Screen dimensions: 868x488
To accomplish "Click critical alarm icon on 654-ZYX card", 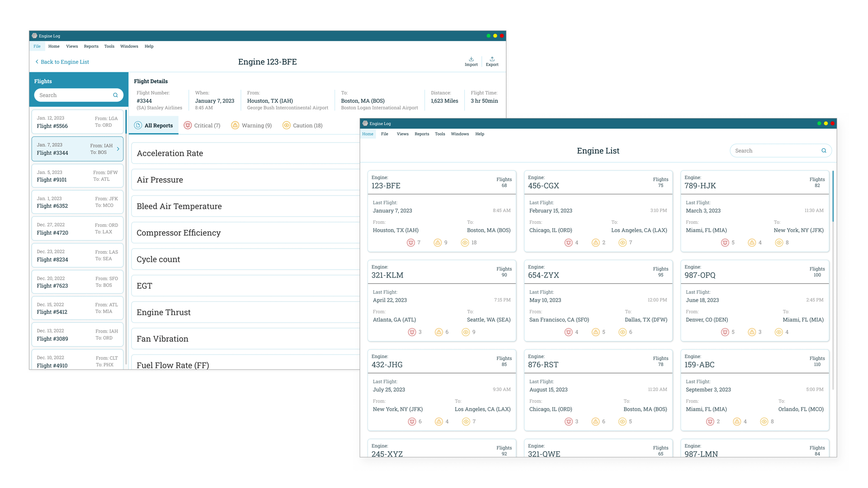I will tap(568, 332).
